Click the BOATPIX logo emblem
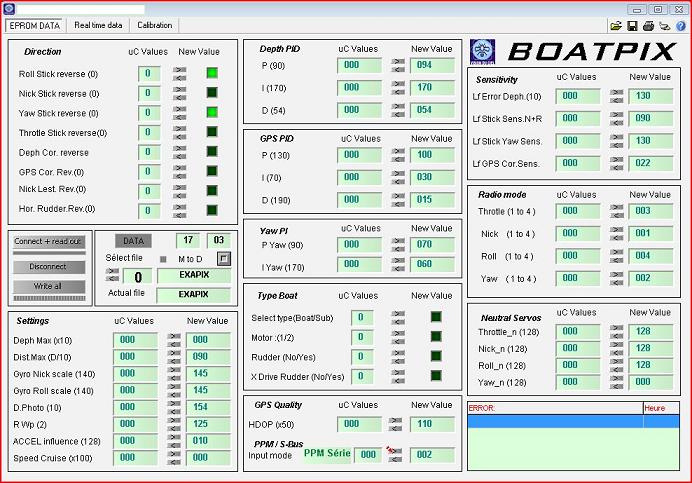The width and height of the screenshot is (692, 483). [485, 52]
